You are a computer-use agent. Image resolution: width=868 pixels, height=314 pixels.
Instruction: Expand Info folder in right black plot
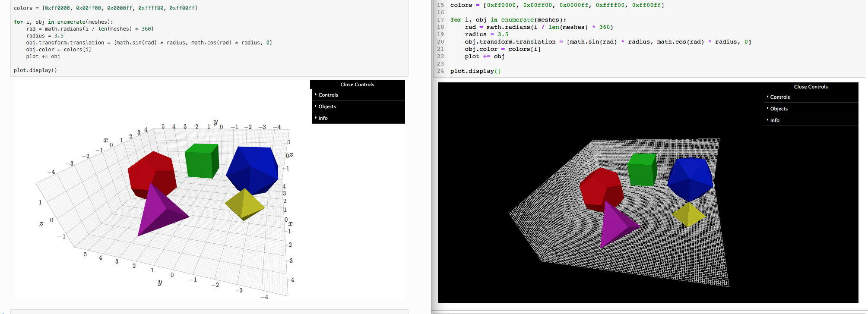[811, 120]
